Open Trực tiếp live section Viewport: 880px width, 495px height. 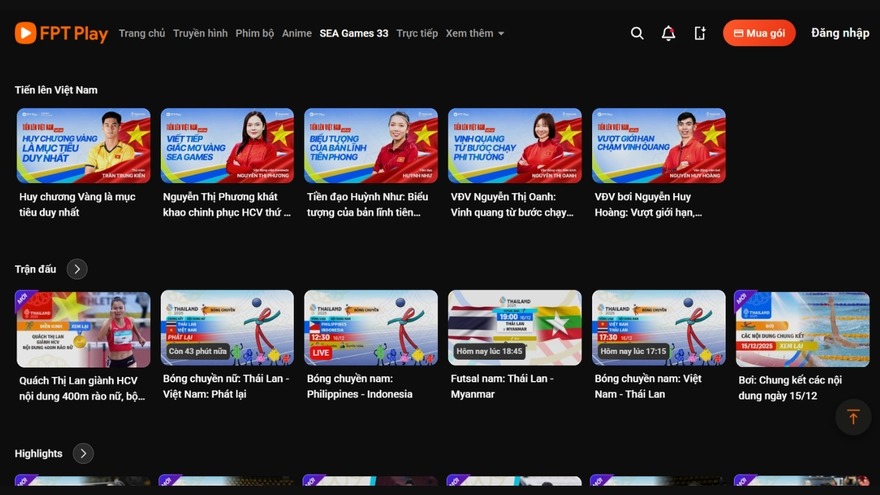[417, 33]
